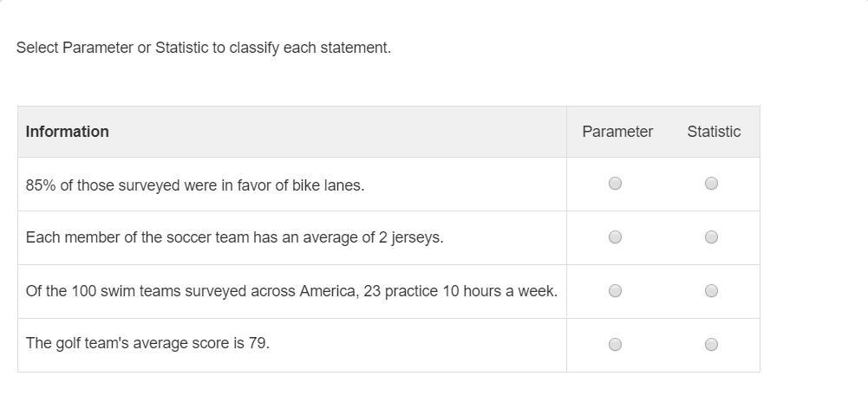Click the word America in swim statement

pos(328,291)
